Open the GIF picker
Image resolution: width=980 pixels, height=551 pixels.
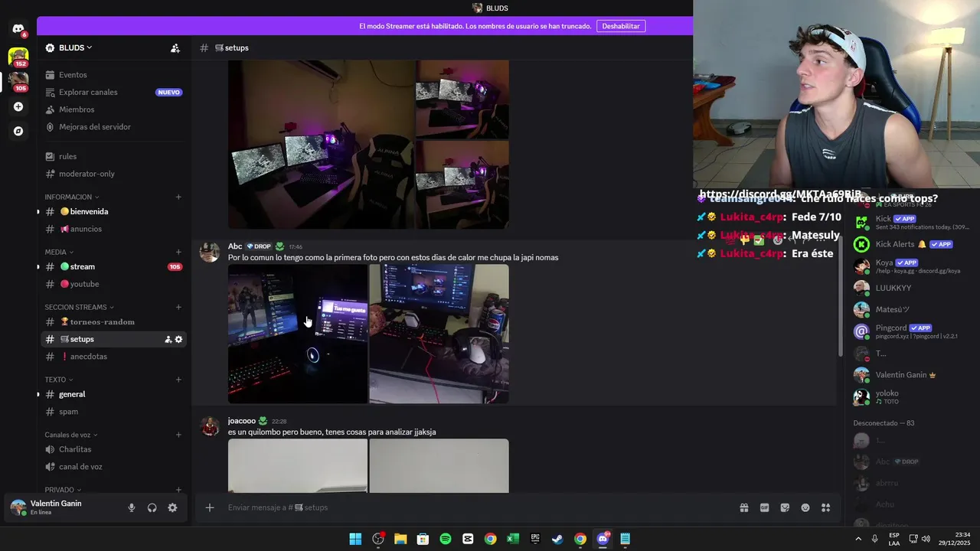[x=764, y=507]
